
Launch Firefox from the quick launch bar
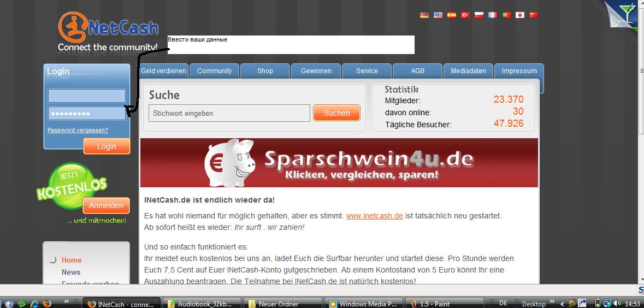click(x=47, y=304)
